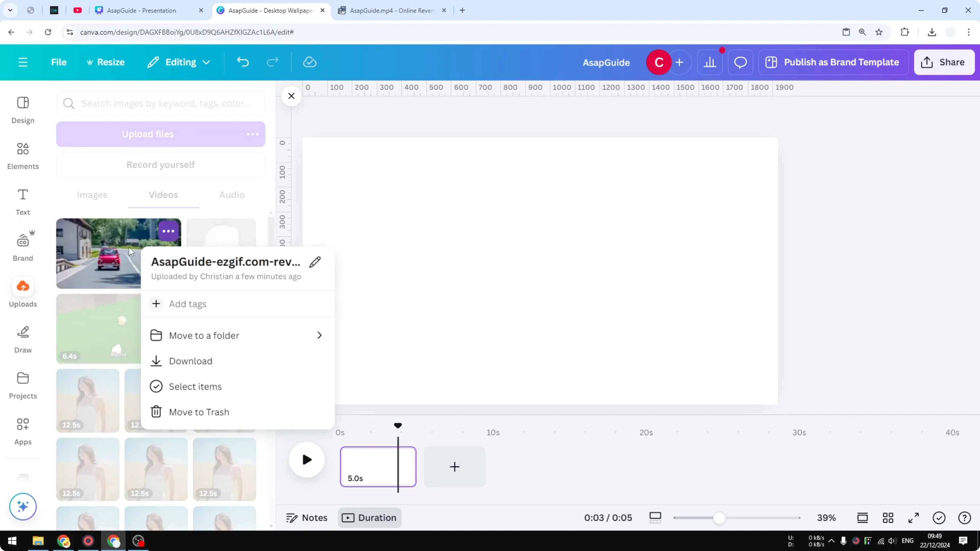Open the File menu
This screenshot has height=551, width=980.
[59, 62]
